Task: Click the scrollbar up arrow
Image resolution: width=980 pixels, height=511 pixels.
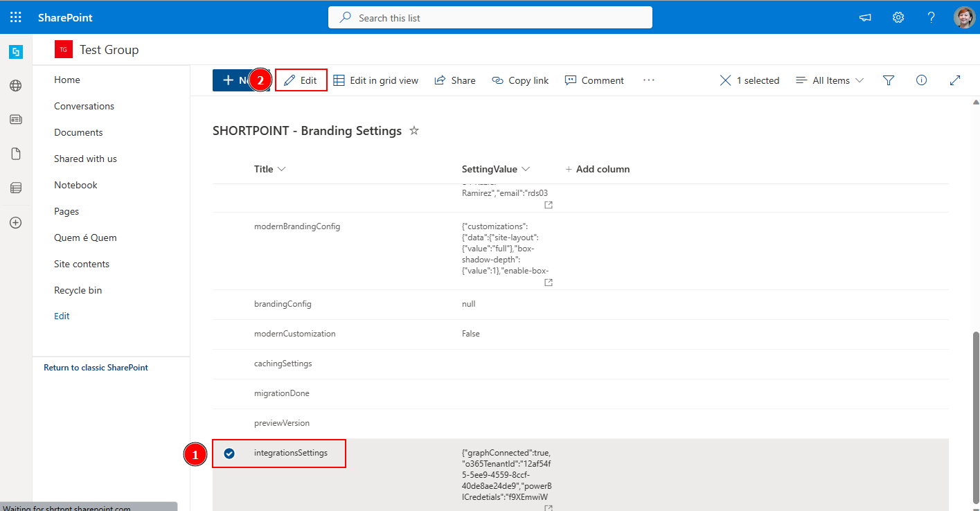Action: pyautogui.click(x=975, y=102)
